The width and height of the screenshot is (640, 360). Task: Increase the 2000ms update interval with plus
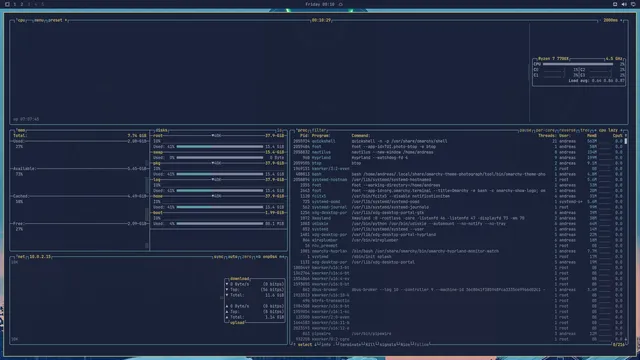click(x=621, y=20)
